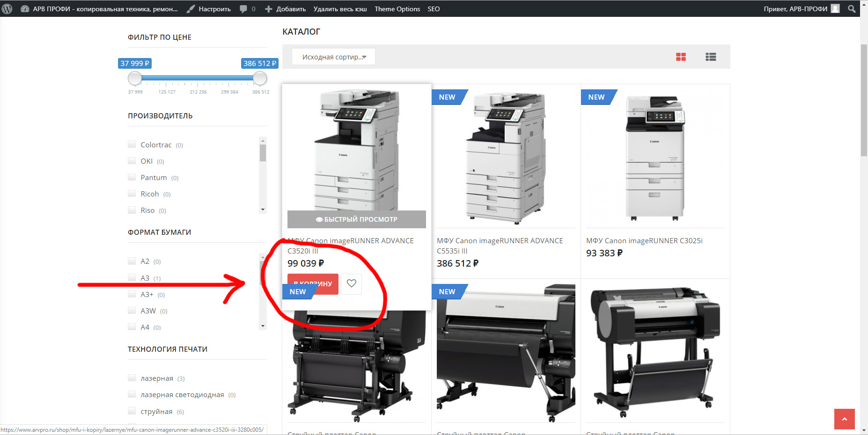The image size is (868, 435).
Task: Click Удалить весь кэш in admin bar
Action: click(x=340, y=9)
